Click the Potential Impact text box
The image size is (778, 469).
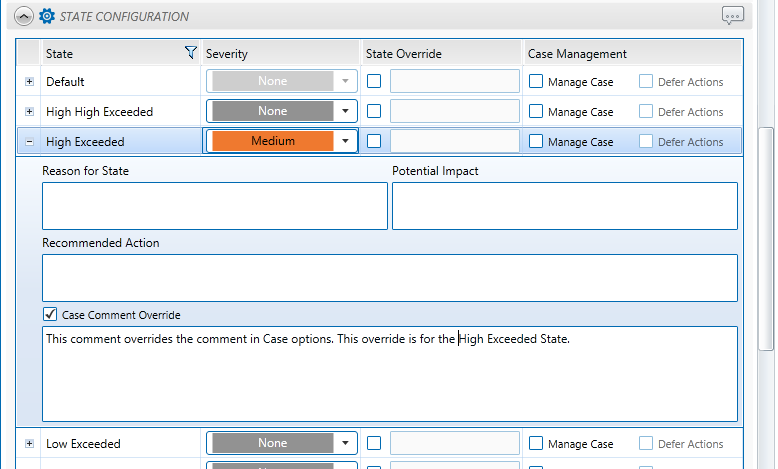pyautogui.click(x=565, y=206)
